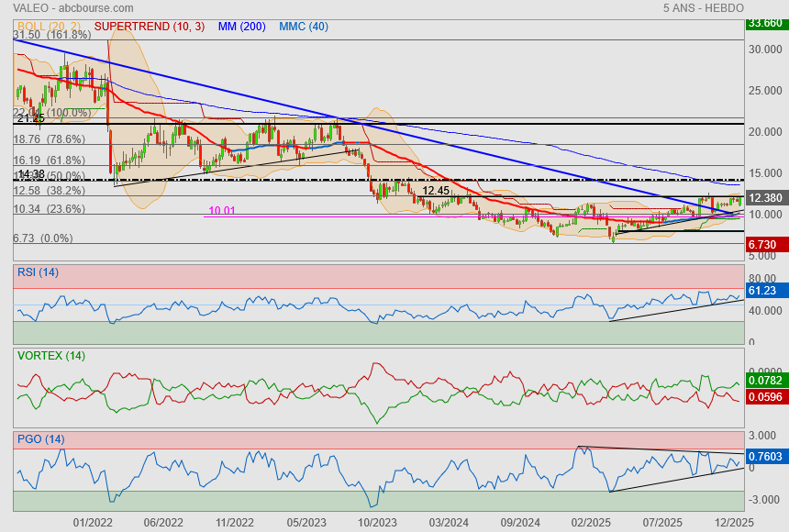Click the PGO (14) panel label
789x532 pixels.
pos(40,439)
